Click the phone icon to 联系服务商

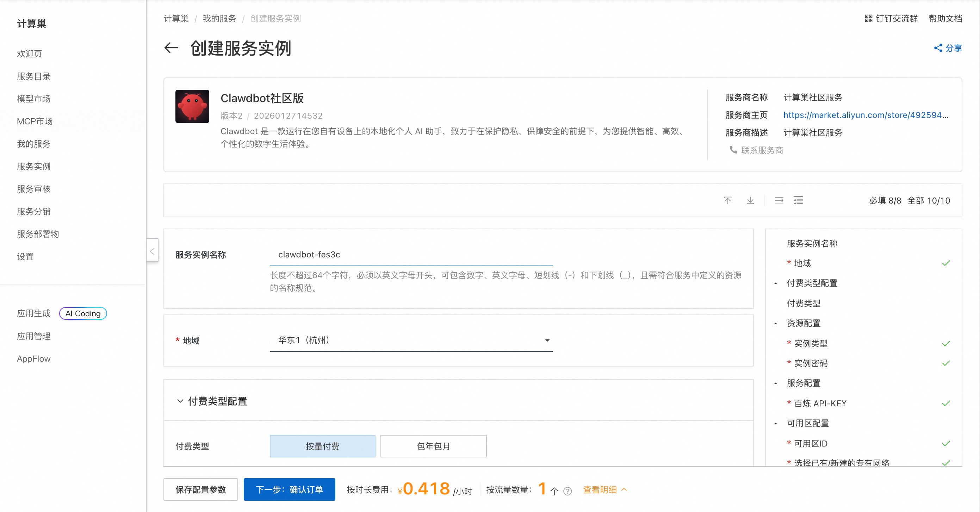pyautogui.click(x=734, y=150)
